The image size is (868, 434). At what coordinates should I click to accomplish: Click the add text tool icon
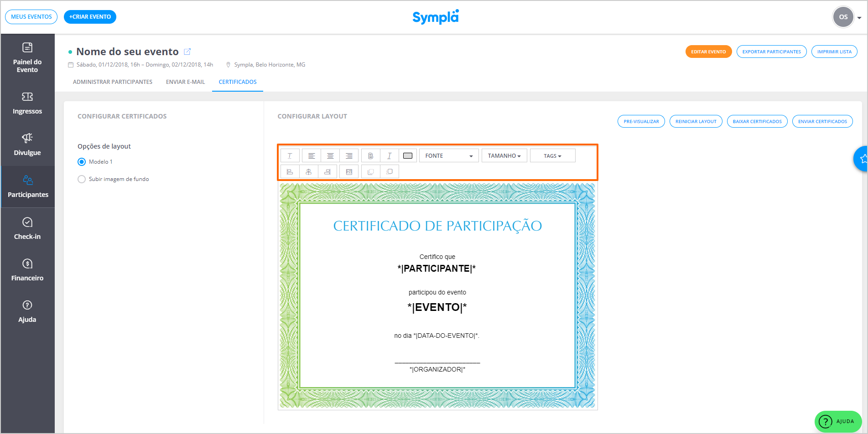point(290,156)
